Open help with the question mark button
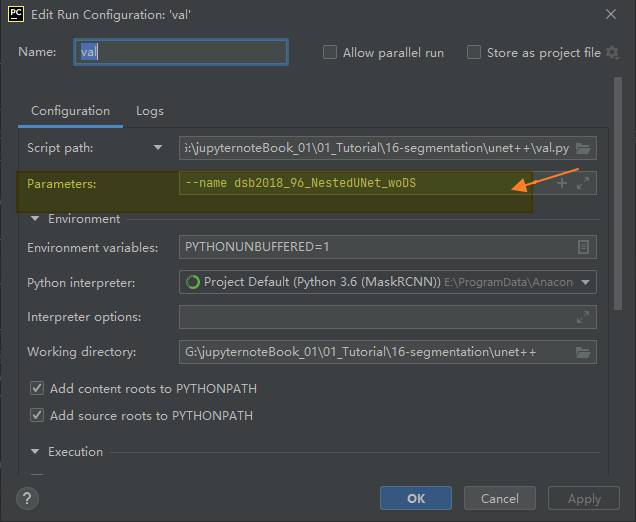 tap(28, 498)
